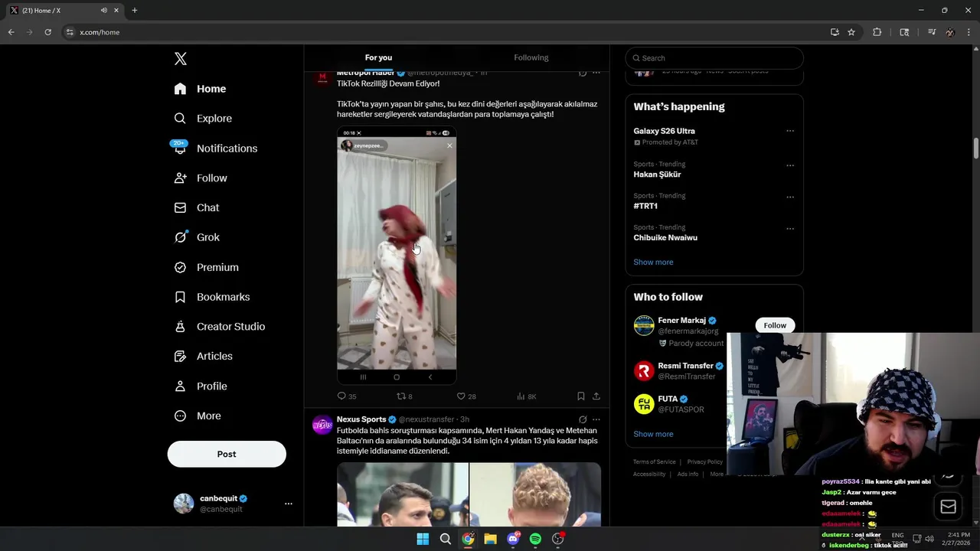Image resolution: width=980 pixels, height=551 pixels.
Task: Click the Bookmarks ribbon icon
Action: tap(180, 297)
